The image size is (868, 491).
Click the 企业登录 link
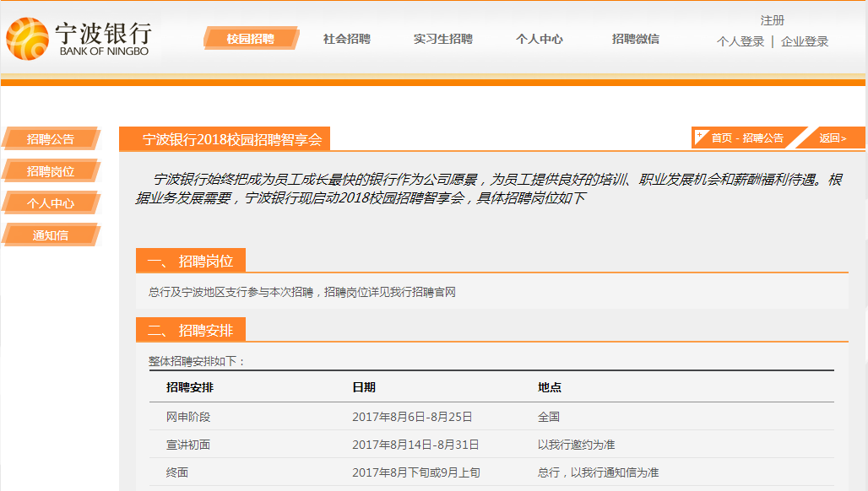805,41
